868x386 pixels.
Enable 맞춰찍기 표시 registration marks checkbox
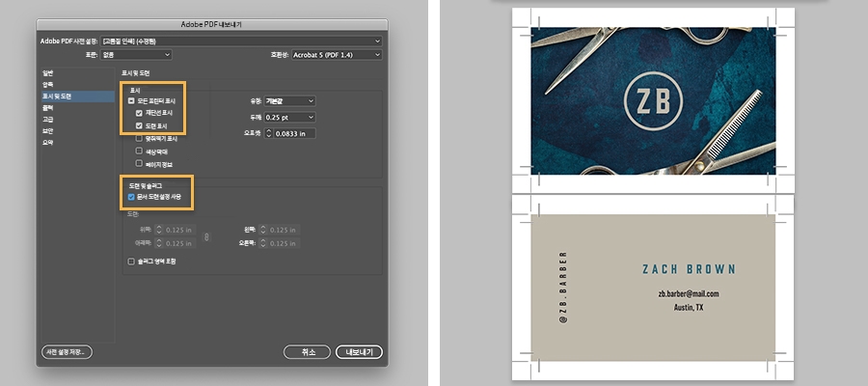click(x=140, y=138)
